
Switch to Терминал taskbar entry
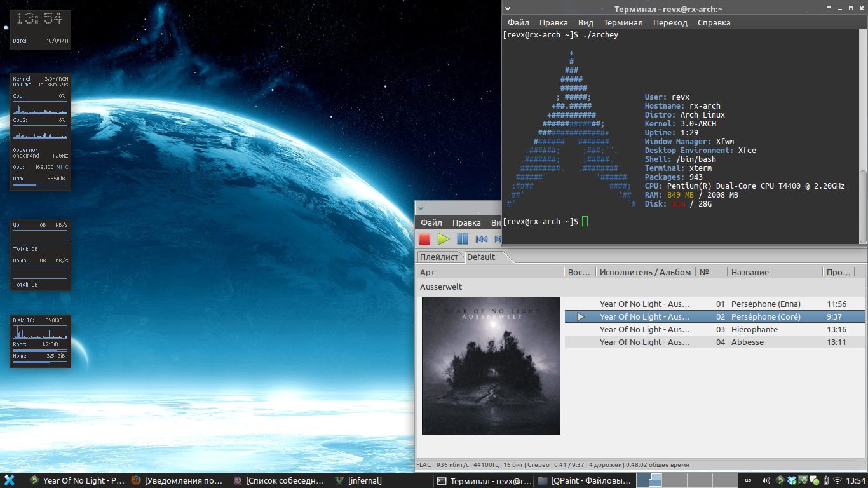click(484, 480)
